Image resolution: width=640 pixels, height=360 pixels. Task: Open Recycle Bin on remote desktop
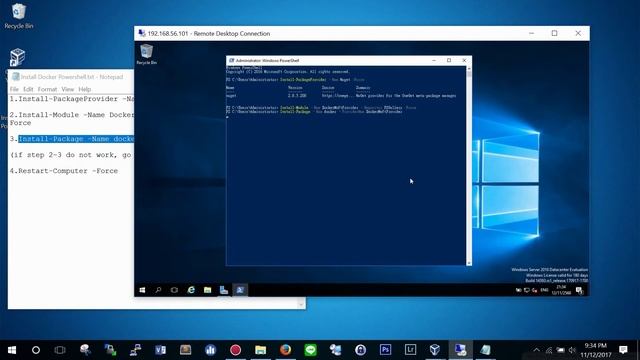(147, 55)
